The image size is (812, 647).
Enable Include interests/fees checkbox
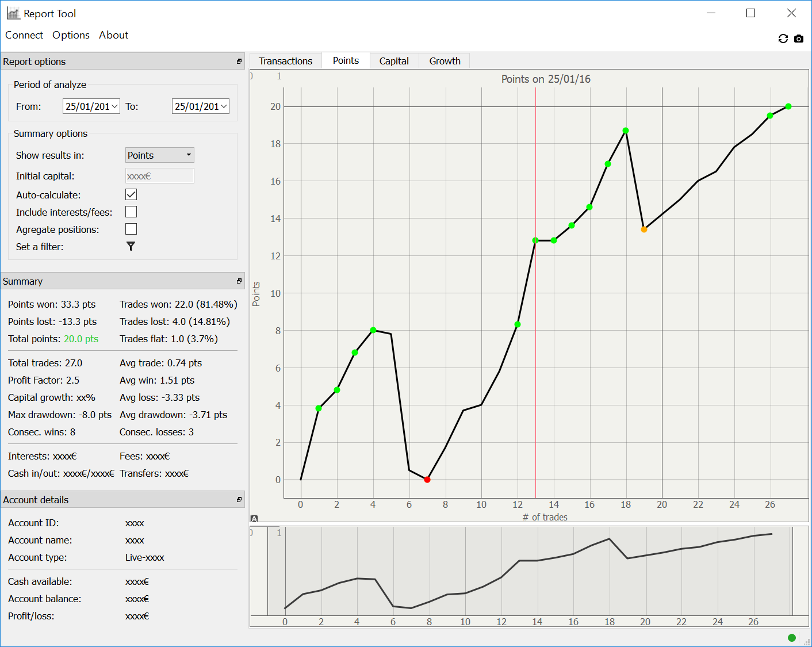click(x=131, y=212)
